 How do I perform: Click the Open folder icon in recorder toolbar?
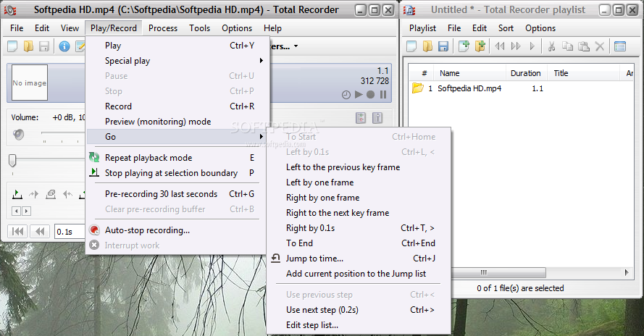(x=28, y=46)
